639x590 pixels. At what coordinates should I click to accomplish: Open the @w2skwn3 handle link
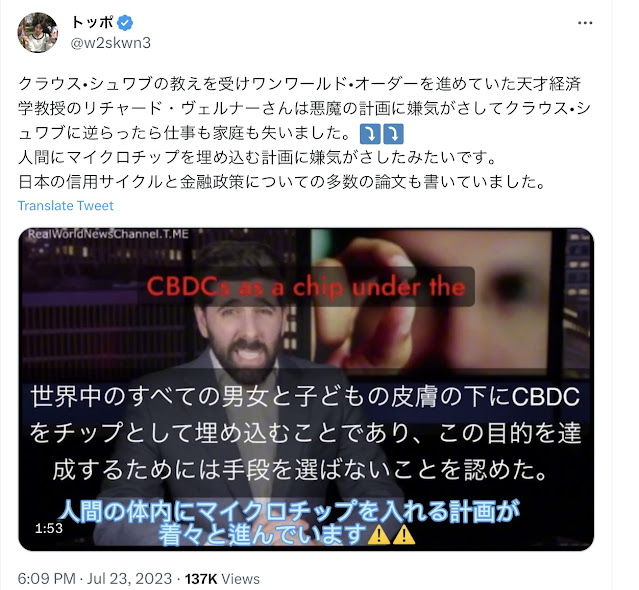pyautogui.click(x=110, y=43)
